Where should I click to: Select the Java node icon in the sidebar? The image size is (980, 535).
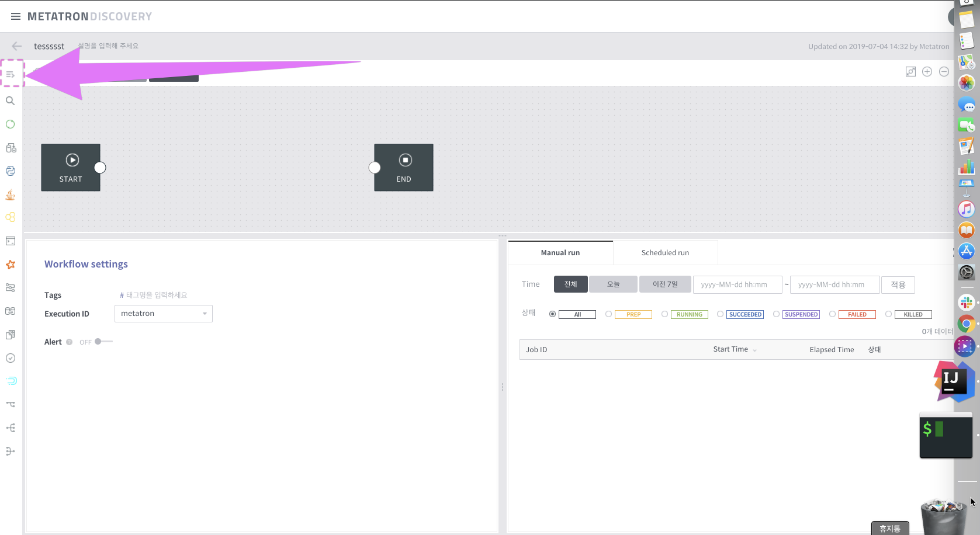[x=11, y=194]
